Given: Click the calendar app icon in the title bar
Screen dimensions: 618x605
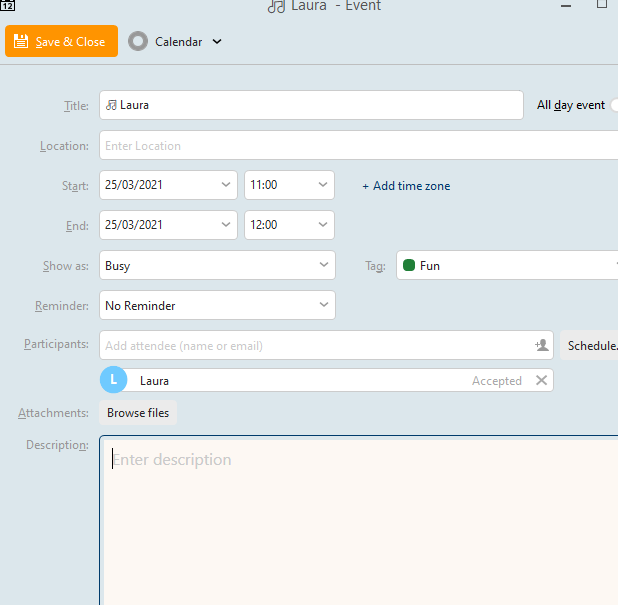Looking at the screenshot, I should 7,6.
